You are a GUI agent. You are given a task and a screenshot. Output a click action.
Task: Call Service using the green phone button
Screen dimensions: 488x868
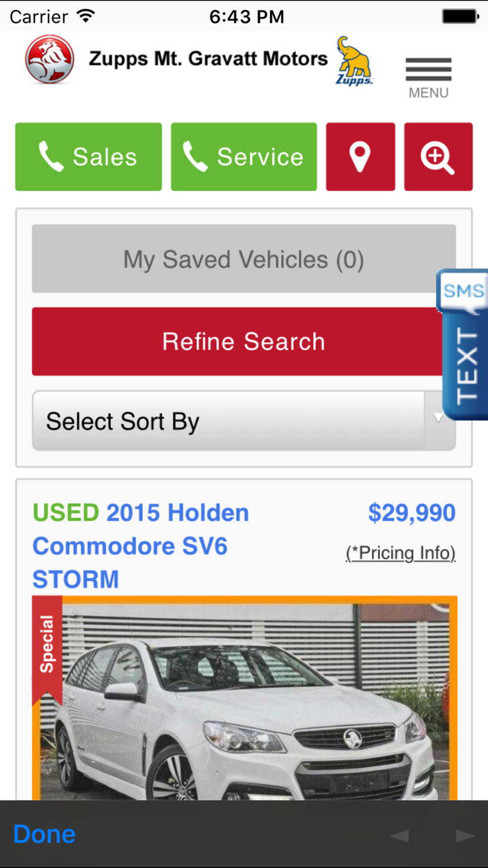tap(244, 157)
